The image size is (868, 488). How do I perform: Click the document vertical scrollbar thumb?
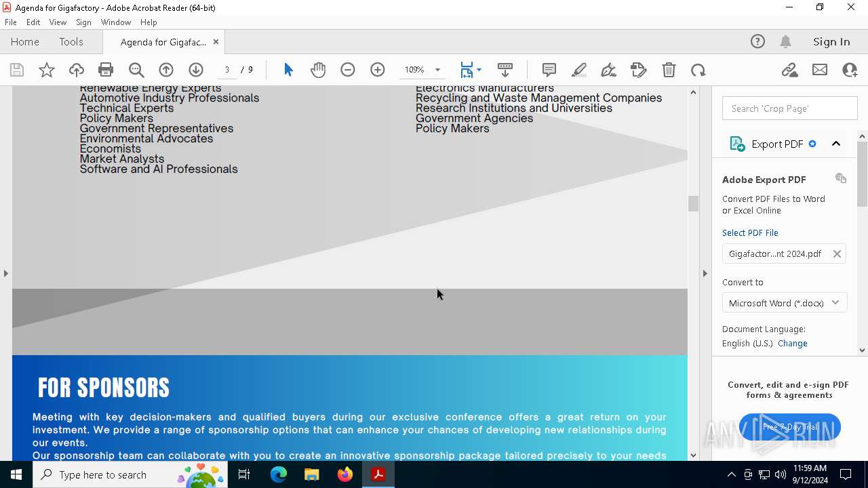693,203
